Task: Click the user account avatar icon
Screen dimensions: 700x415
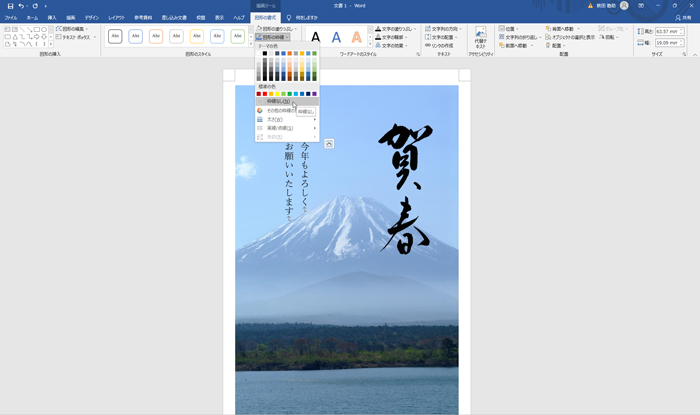Action: coord(624,6)
